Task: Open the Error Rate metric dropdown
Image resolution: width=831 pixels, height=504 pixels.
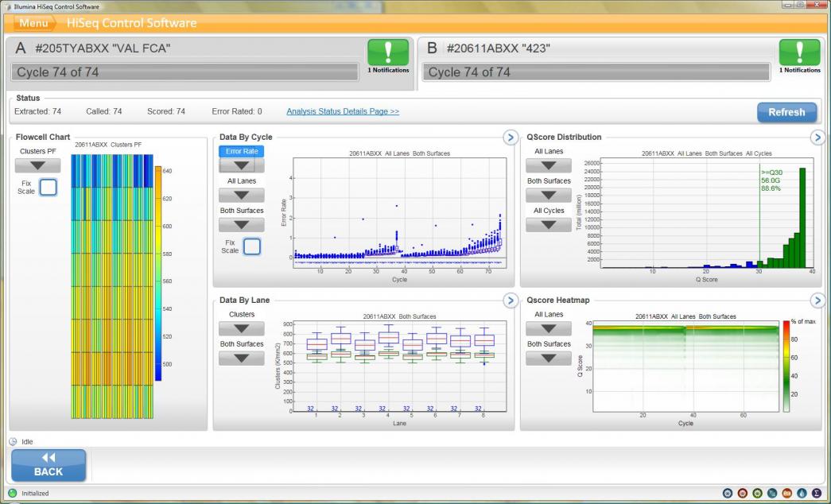Action: [x=242, y=165]
